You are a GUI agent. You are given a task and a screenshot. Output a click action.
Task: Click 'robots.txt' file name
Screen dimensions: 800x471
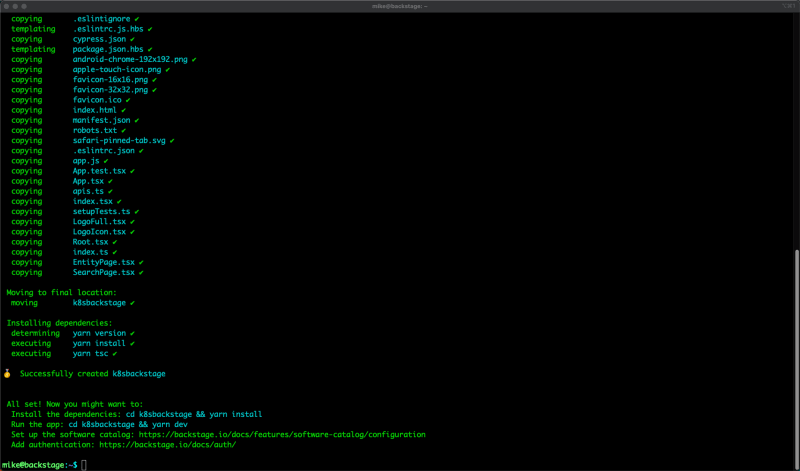(95, 131)
